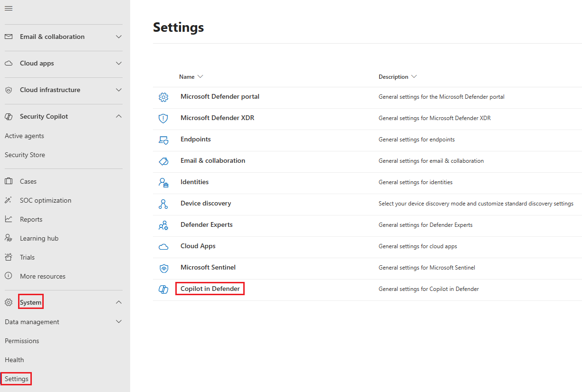The height and width of the screenshot is (392, 582).
Task: Expand the Cloud infrastructure chevron
Action: pyautogui.click(x=119, y=90)
